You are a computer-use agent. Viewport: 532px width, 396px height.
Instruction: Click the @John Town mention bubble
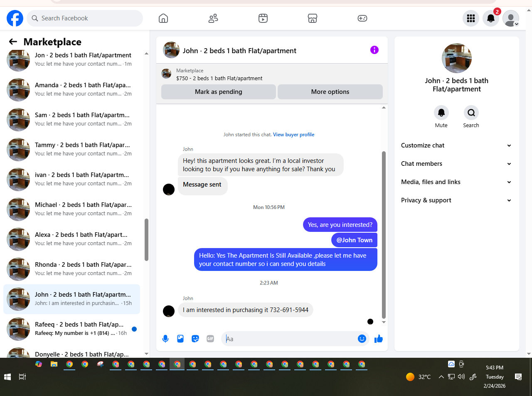click(354, 240)
